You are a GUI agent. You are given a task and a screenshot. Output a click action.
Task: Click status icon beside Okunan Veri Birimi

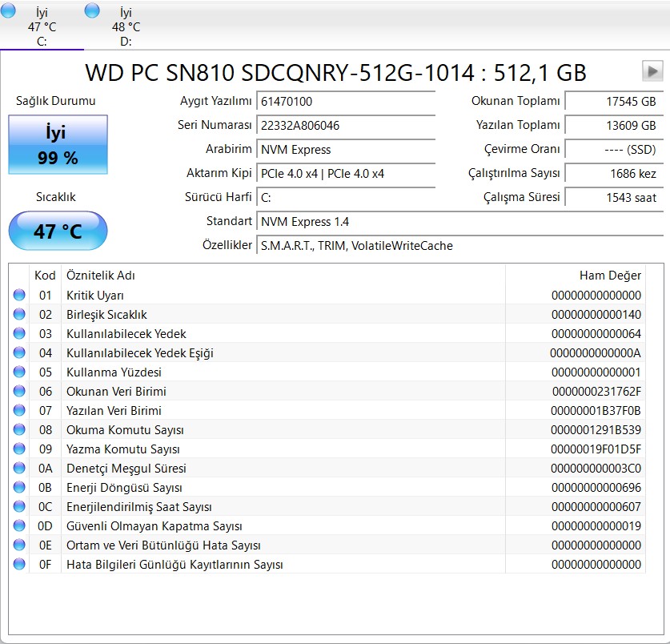[x=19, y=392]
